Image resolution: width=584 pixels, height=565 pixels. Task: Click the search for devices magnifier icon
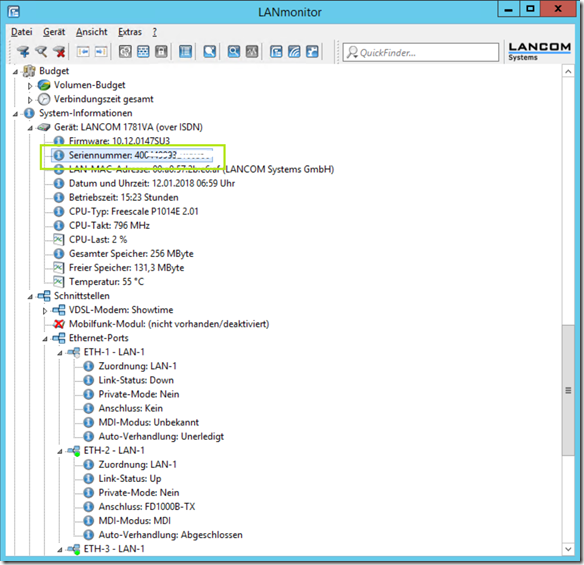click(41, 51)
